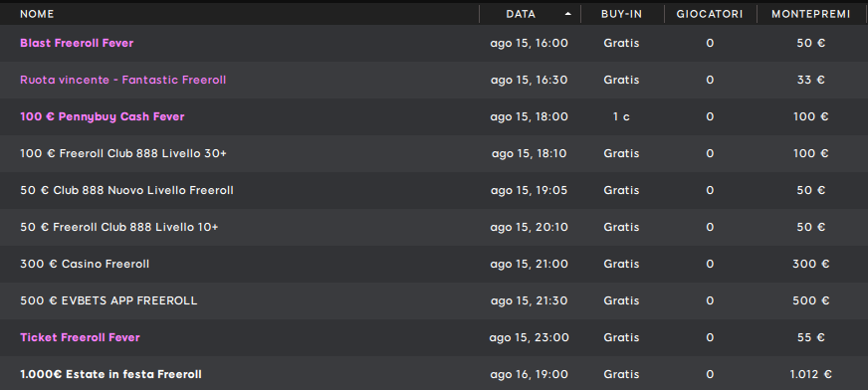The width and height of the screenshot is (868, 390).
Task: Click the ago 16, 19:00 date cell
Action: tap(530, 374)
